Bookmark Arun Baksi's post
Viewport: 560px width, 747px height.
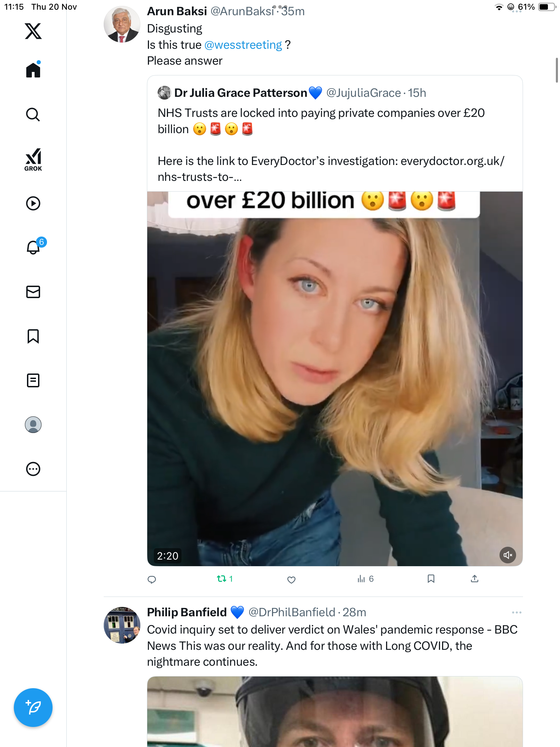(x=431, y=579)
